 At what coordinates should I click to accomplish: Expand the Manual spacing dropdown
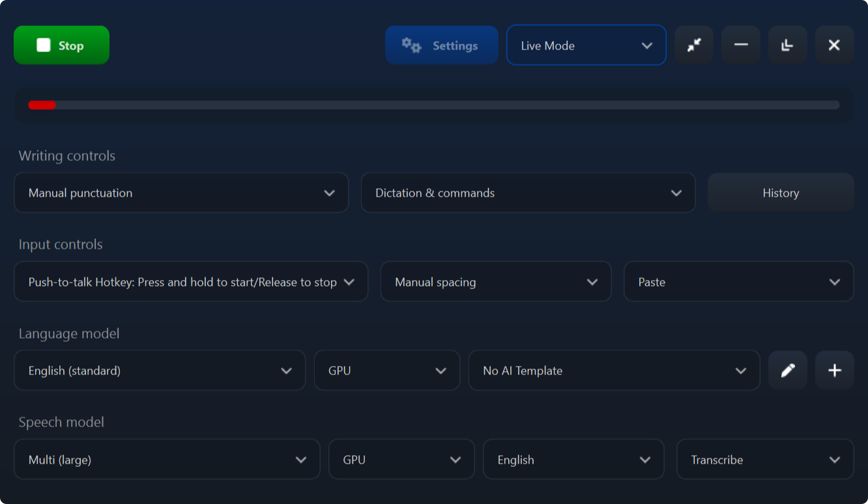click(496, 281)
